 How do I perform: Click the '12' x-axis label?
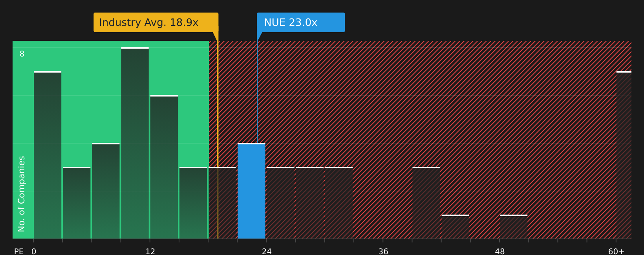pyautogui.click(x=150, y=251)
